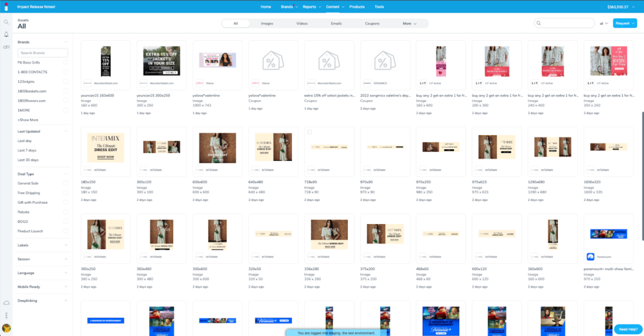The width and height of the screenshot is (644, 336).
Task: Expand the Labels filter section
Action: click(x=66, y=245)
